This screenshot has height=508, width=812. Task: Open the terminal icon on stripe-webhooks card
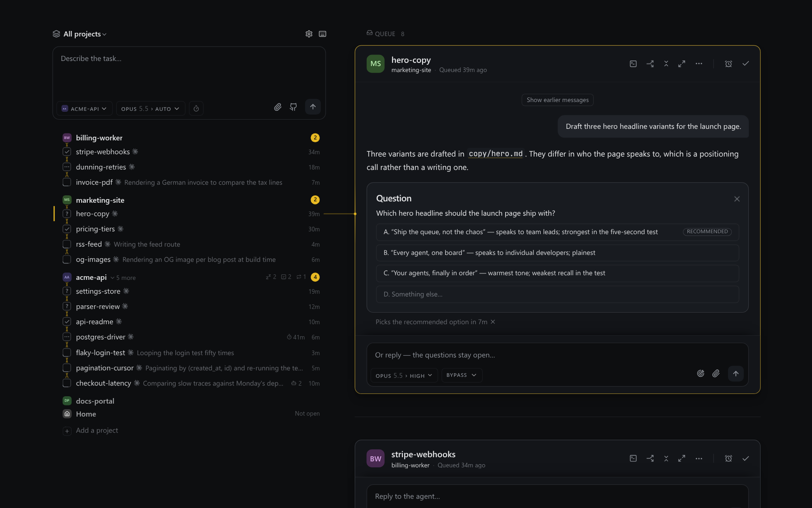tap(633, 459)
